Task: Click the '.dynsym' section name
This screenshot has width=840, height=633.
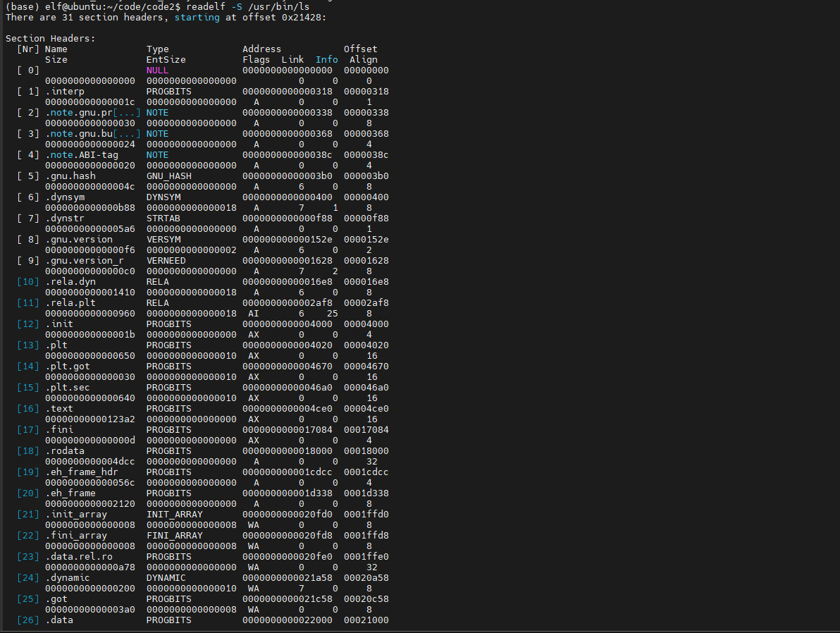Action: click(x=64, y=197)
